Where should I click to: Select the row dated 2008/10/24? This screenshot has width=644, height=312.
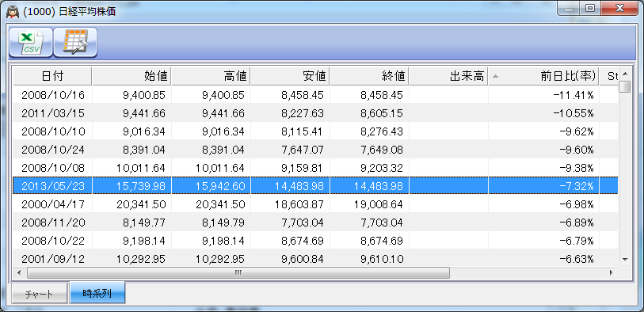coord(315,150)
